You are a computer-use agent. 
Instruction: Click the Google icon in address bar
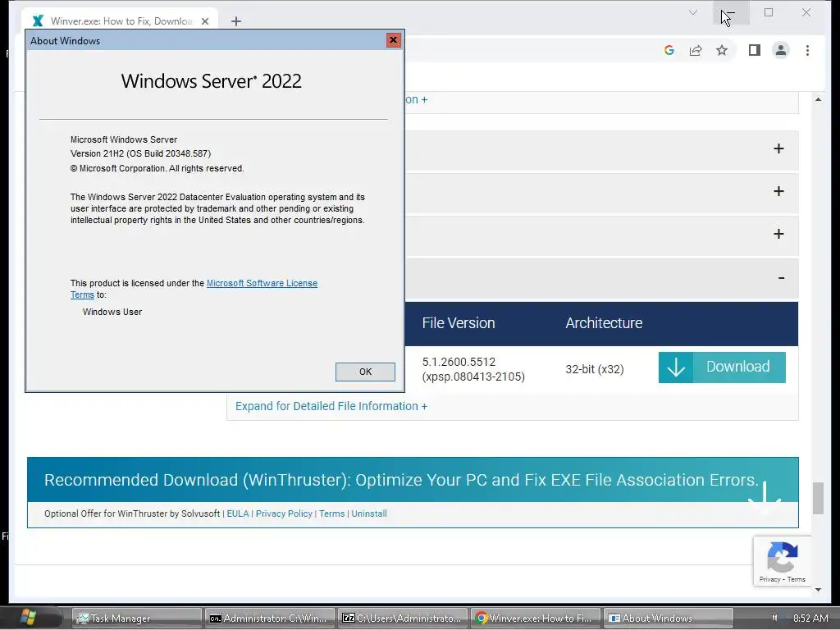pos(669,50)
